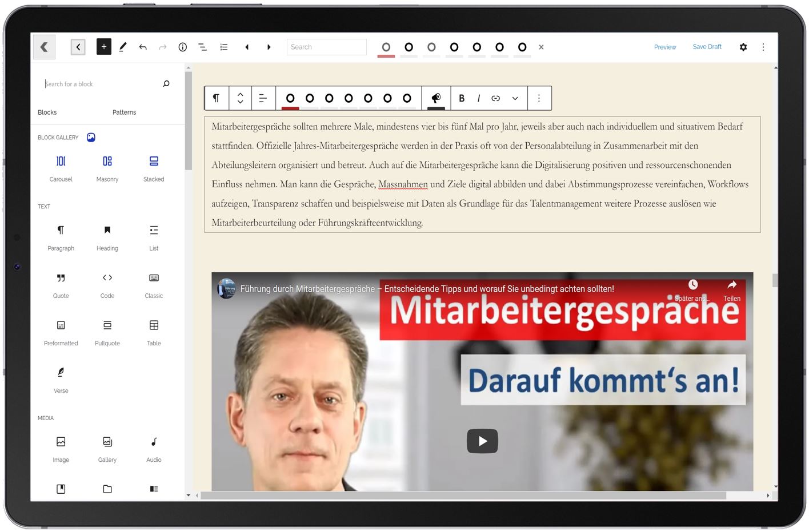Click the megaphone icon in block toolbar
The width and height of the screenshot is (809, 532).
436,98
